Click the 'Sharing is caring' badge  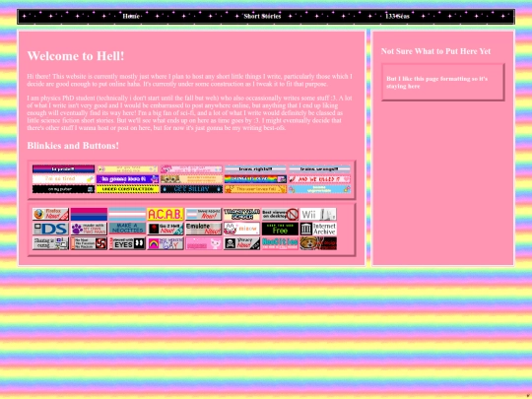tap(50, 243)
